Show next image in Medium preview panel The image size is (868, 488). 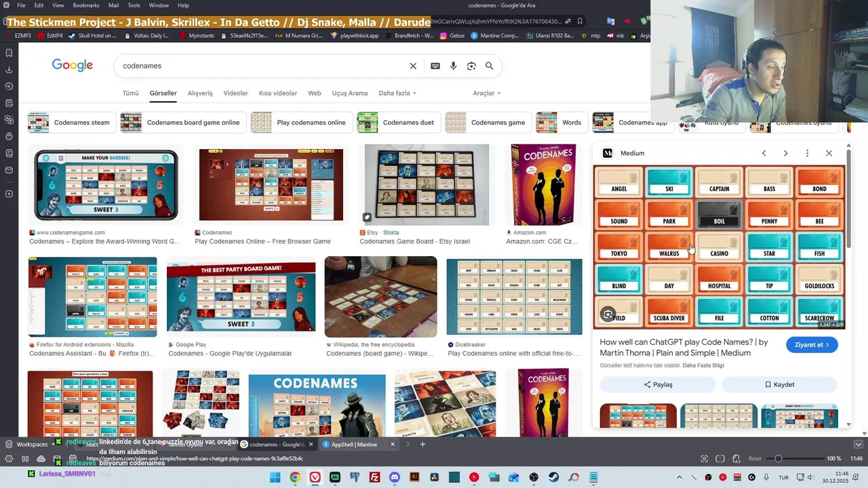785,153
